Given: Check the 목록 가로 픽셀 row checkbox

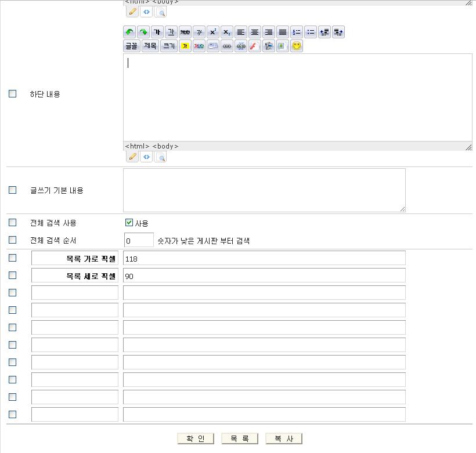Looking at the screenshot, I should pyautogui.click(x=12, y=258).
